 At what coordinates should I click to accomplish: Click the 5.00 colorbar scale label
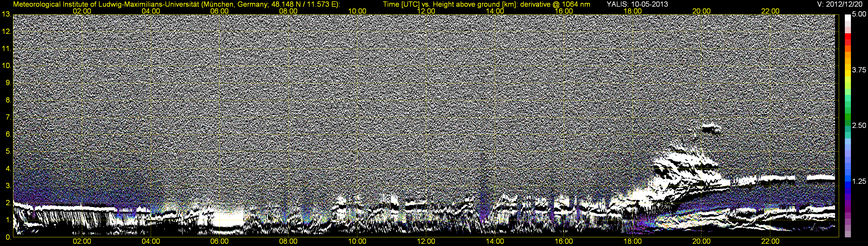click(858, 14)
